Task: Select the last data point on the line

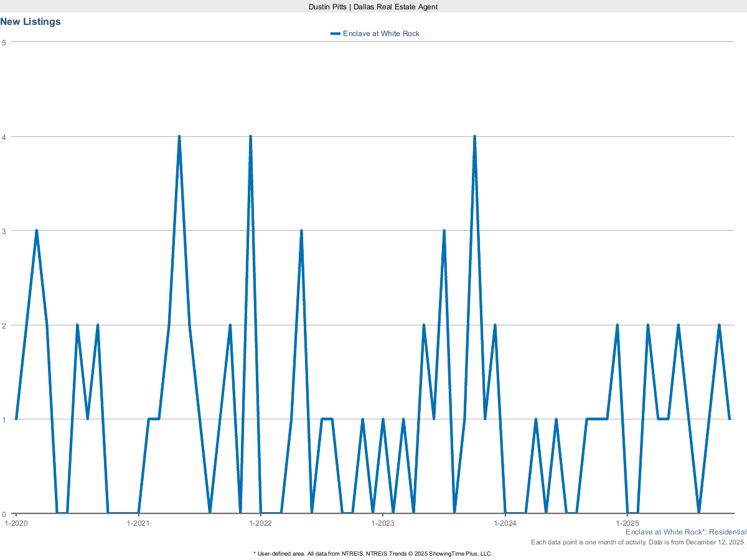Action: [729, 419]
